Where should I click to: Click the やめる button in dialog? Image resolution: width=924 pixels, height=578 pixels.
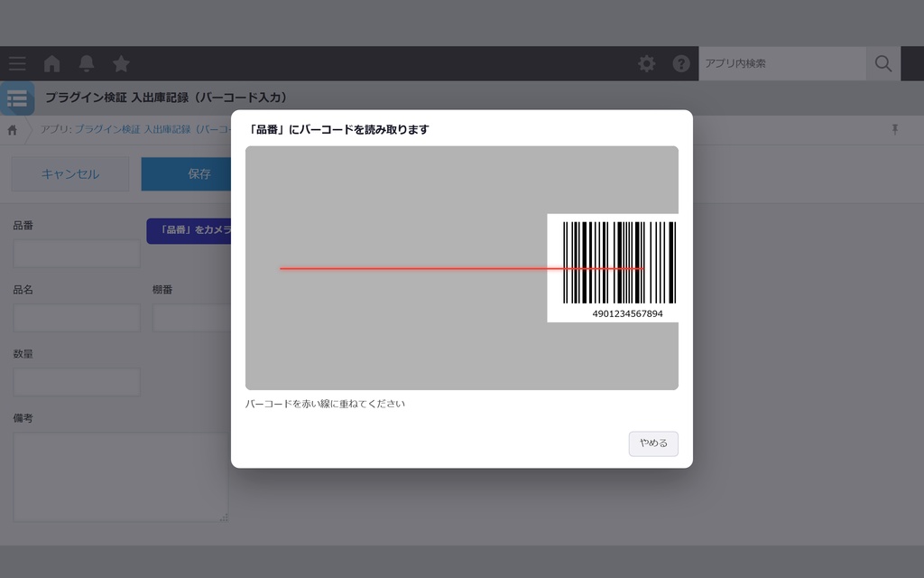point(653,443)
